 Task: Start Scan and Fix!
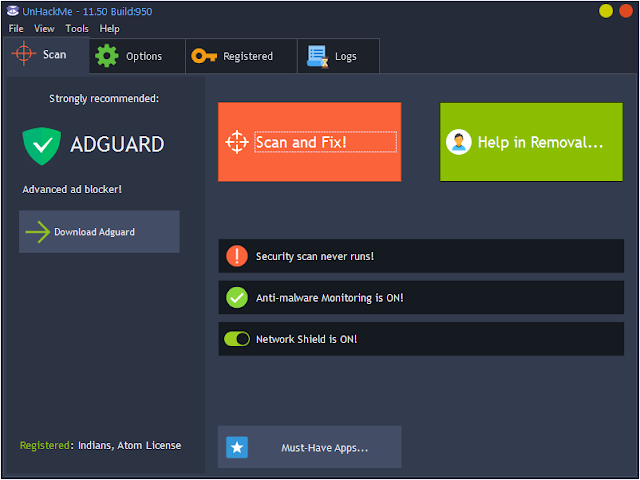click(x=309, y=142)
